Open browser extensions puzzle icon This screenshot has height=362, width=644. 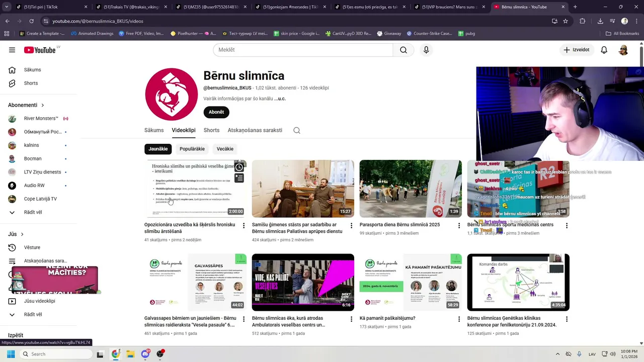pos(583,21)
